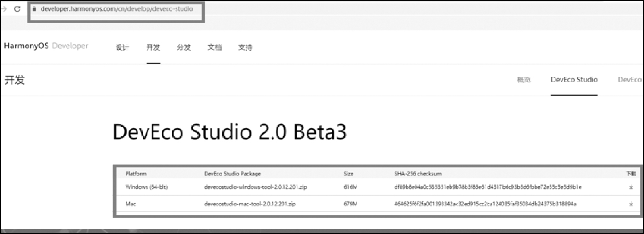Screen dimensions: 644x234
Task: Click the Platform column header
Action: 136,174
